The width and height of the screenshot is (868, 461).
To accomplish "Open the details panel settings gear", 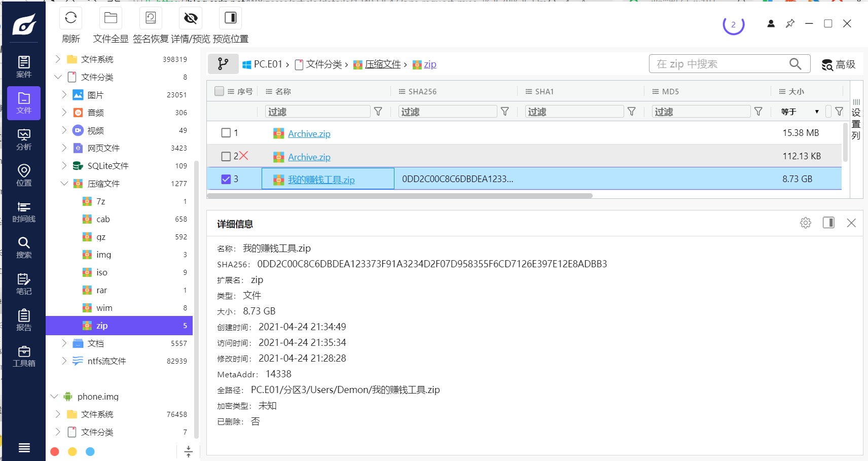I will [805, 223].
